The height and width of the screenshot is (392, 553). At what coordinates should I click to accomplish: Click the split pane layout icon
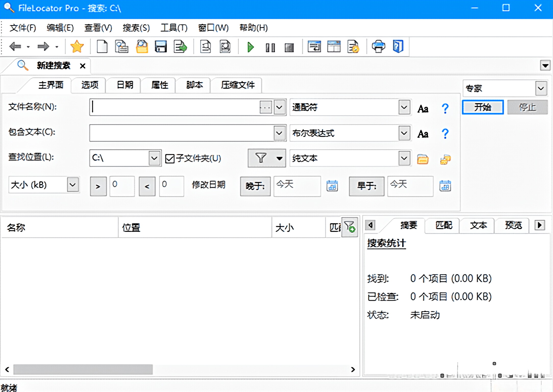click(x=334, y=47)
